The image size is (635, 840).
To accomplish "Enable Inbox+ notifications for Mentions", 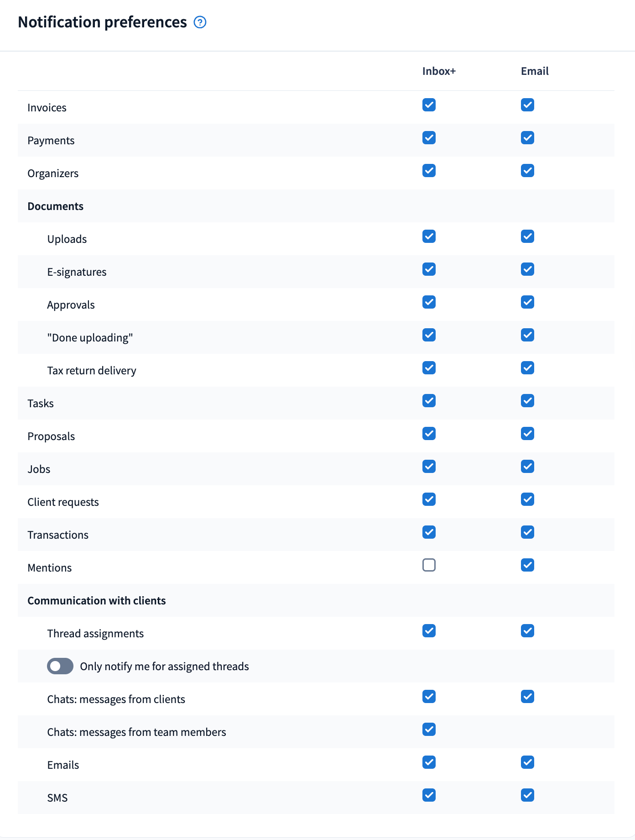I will pos(429,565).
